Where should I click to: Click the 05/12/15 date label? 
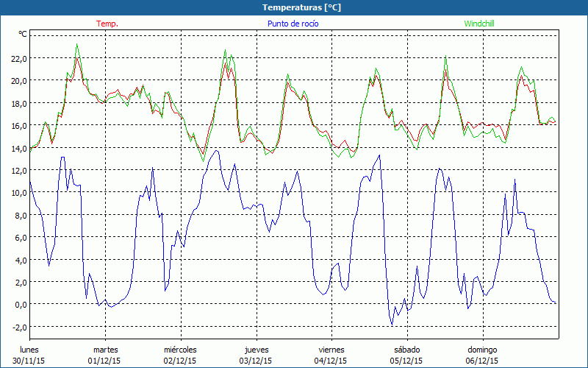406,361
